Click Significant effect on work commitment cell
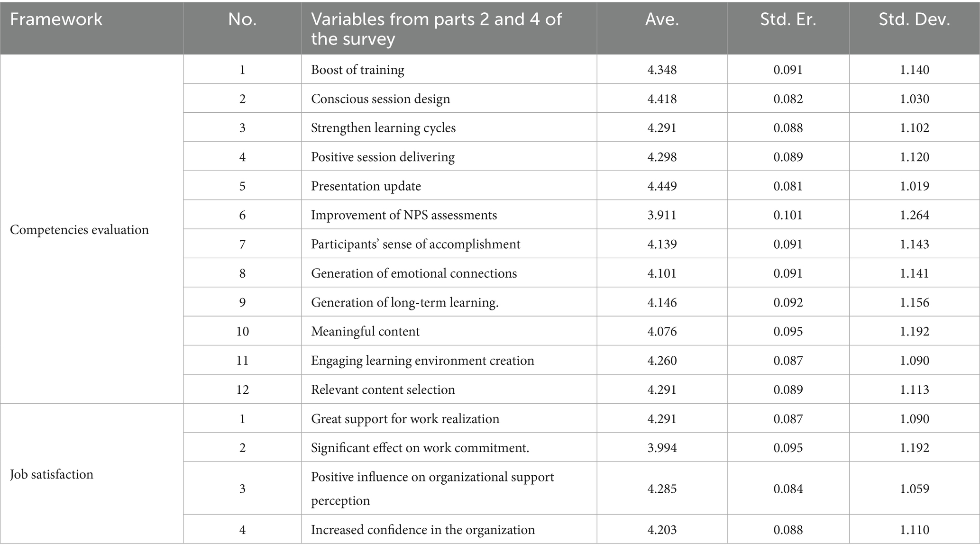Image resolution: width=980 pixels, height=552 pixels. (420, 448)
